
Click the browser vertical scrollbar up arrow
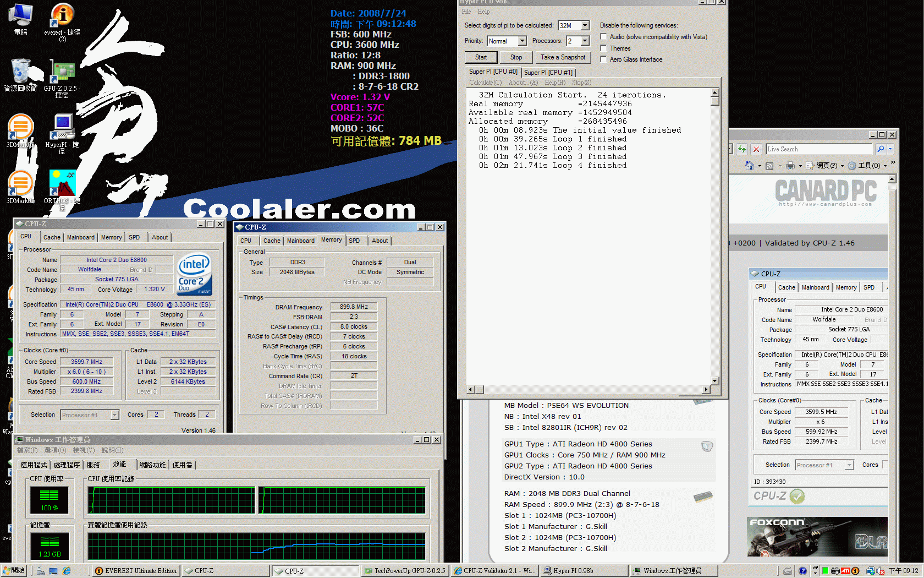tap(892, 179)
